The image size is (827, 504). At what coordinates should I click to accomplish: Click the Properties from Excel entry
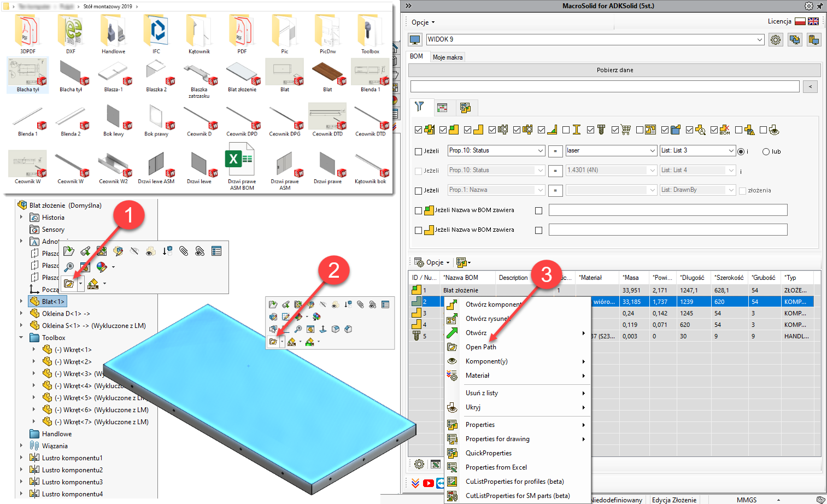tap(496, 467)
